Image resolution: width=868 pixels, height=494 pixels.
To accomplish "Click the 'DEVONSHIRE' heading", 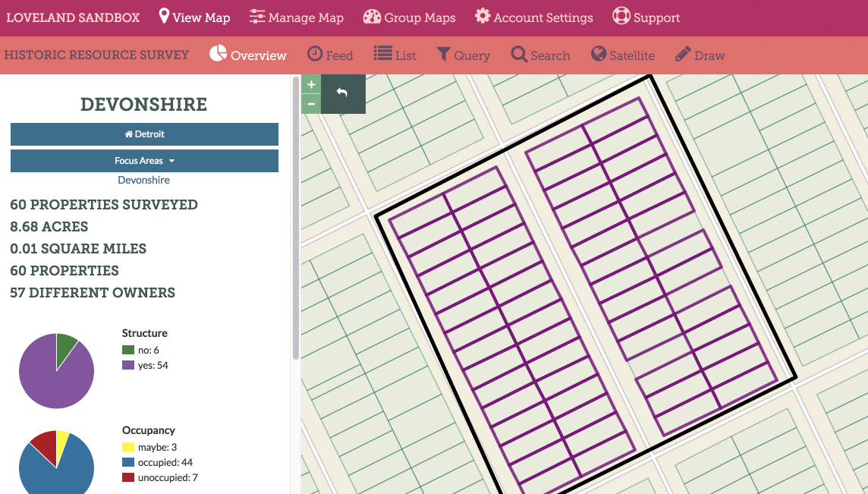I will coord(144,104).
